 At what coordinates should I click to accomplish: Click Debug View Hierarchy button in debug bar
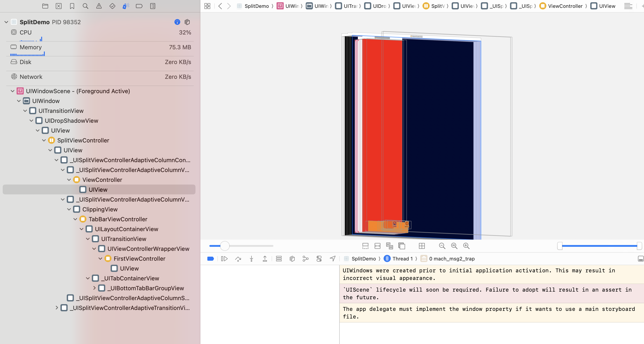(292, 259)
